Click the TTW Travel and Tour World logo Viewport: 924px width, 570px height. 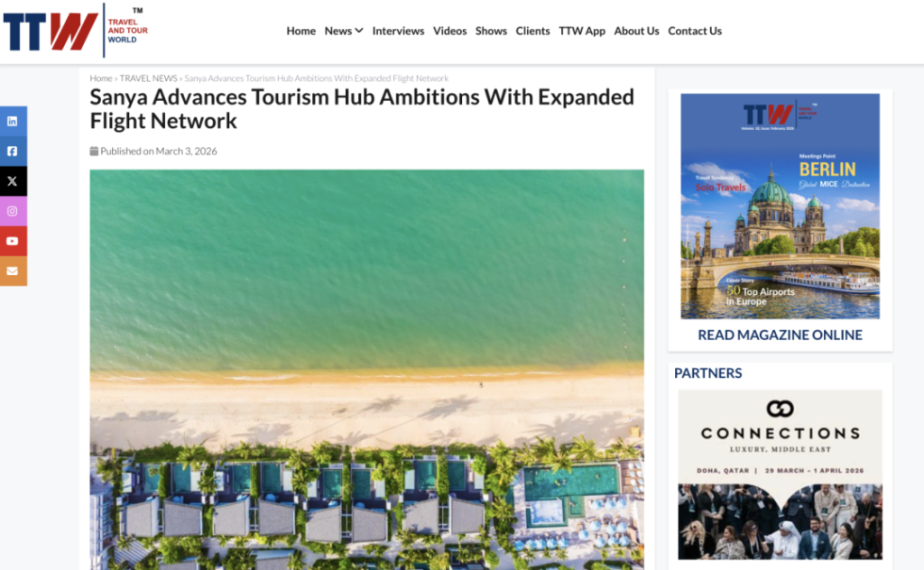[x=76, y=30]
